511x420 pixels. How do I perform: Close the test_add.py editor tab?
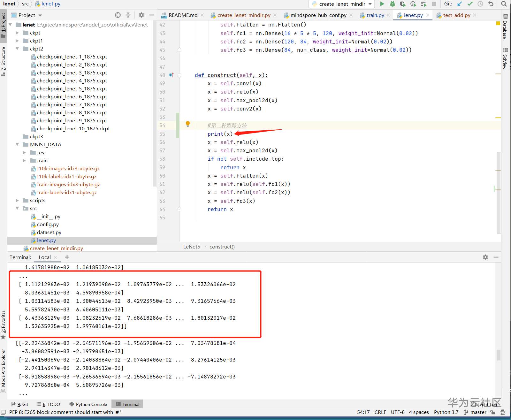point(475,15)
